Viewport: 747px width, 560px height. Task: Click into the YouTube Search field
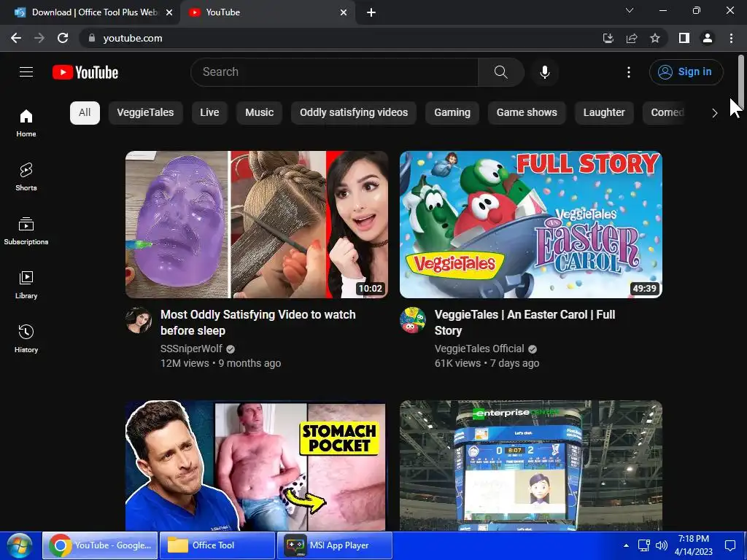point(334,72)
